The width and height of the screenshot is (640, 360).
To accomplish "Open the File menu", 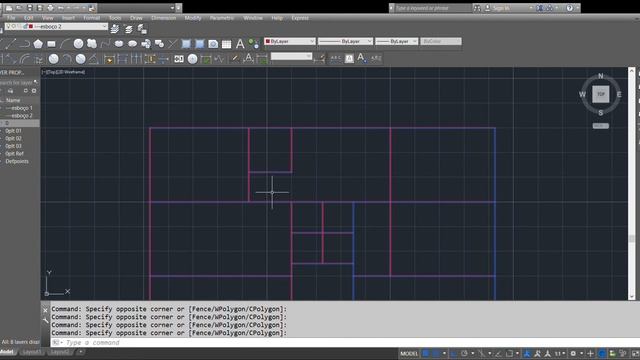I will click(11, 18).
